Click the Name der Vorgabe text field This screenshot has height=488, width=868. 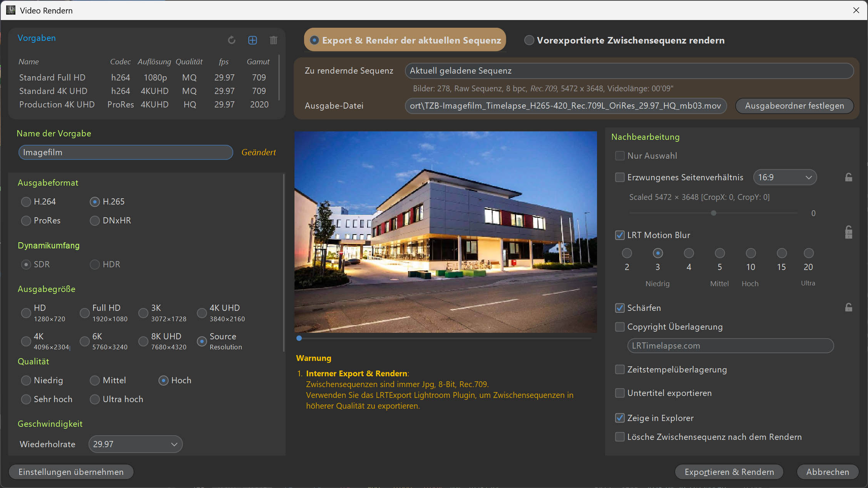125,153
